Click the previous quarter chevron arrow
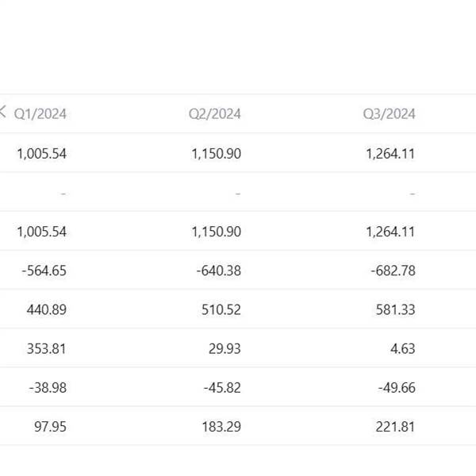This screenshot has height=476, width=476. (x=2, y=111)
